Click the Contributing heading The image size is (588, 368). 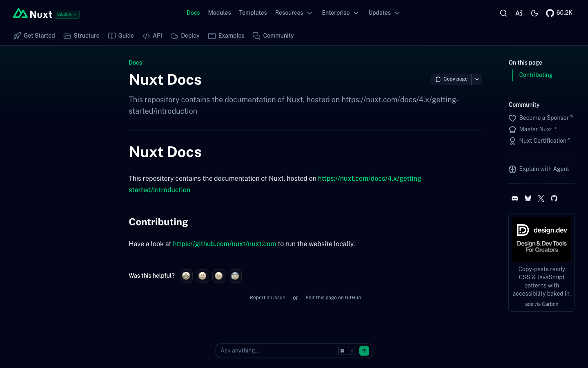pyautogui.click(x=158, y=222)
